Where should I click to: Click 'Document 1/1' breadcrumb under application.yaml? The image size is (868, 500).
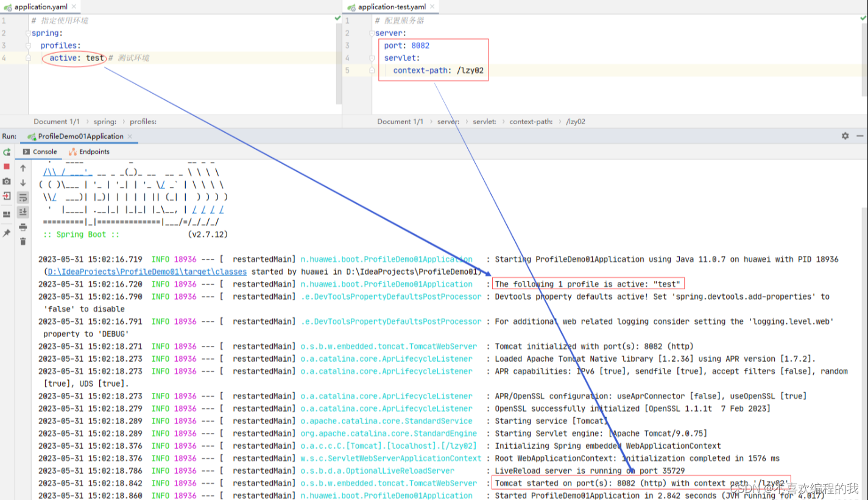coord(57,122)
